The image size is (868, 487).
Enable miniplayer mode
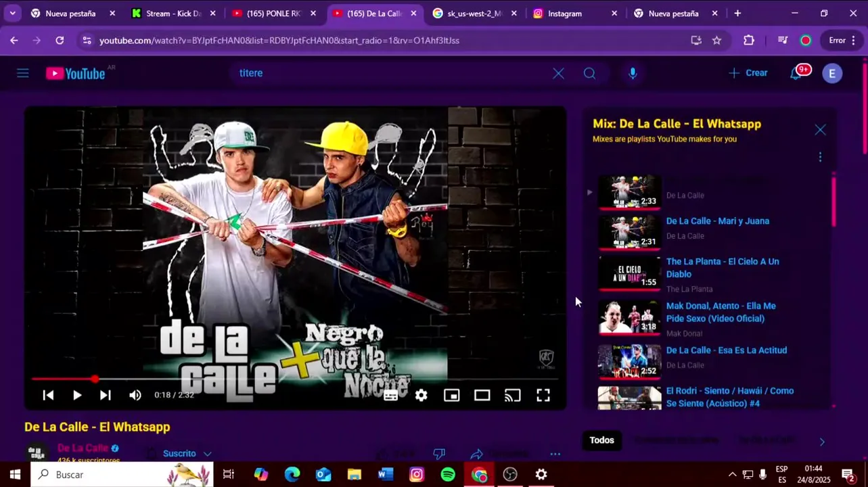pos(451,395)
